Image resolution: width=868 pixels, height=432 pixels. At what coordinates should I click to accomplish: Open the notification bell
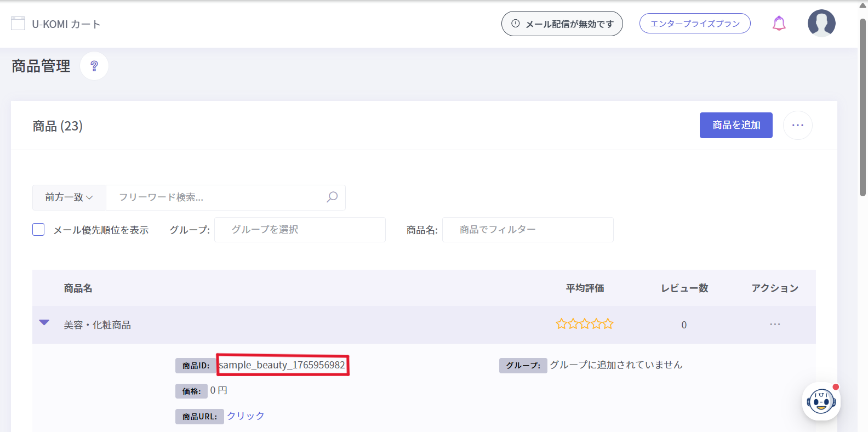coord(779,24)
